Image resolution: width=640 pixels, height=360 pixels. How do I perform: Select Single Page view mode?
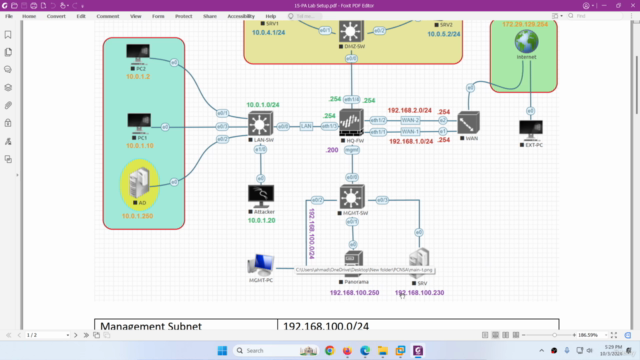(485, 335)
